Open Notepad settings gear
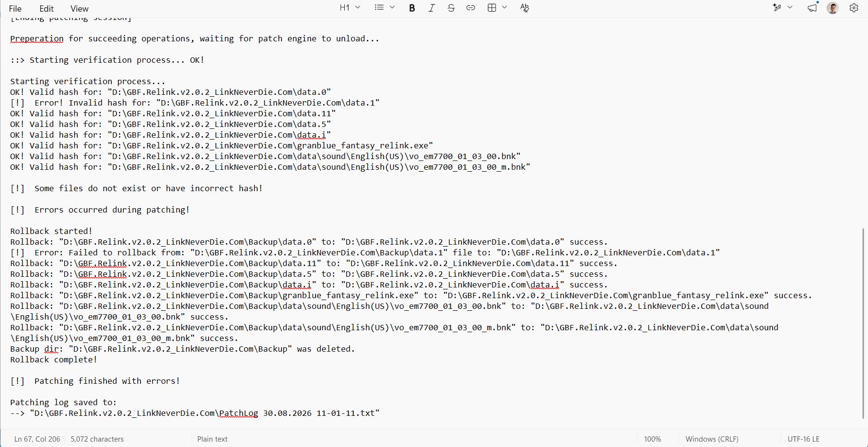Viewport: 868px width, 447px height. click(x=854, y=8)
